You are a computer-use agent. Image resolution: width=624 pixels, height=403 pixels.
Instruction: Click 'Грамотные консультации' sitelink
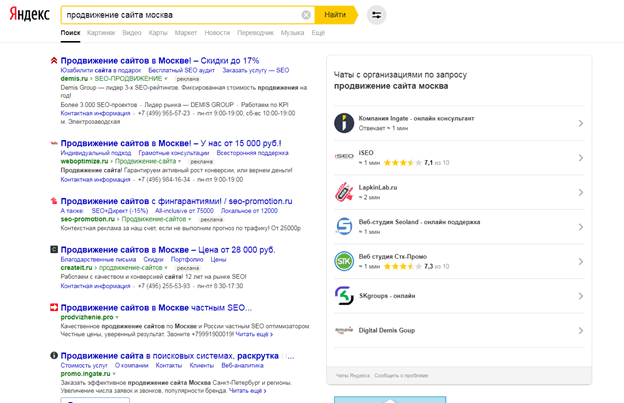click(x=174, y=153)
